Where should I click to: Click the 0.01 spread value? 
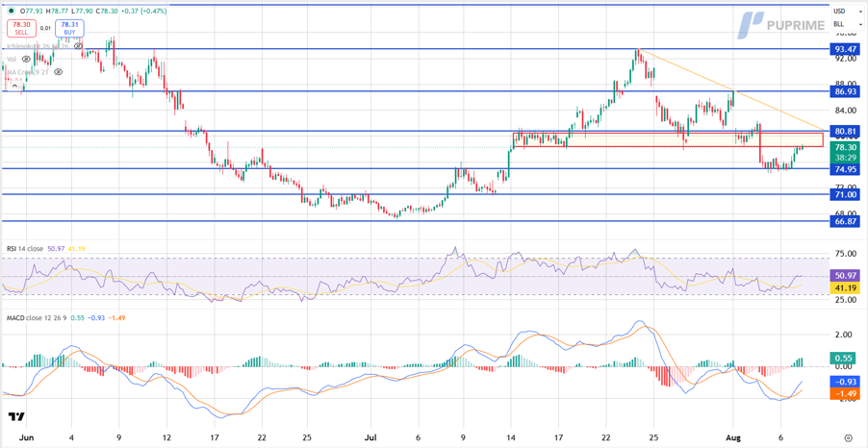[x=46, y=28]
